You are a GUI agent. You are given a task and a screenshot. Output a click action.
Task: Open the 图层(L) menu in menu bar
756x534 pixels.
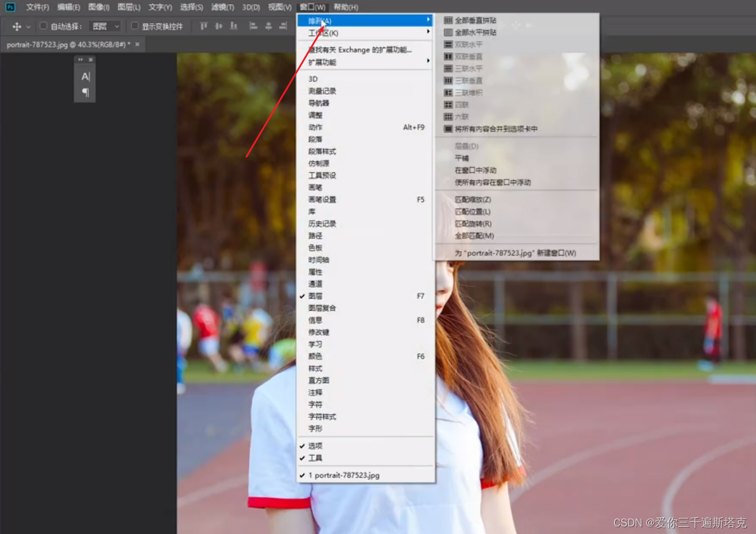click(129, 7)
